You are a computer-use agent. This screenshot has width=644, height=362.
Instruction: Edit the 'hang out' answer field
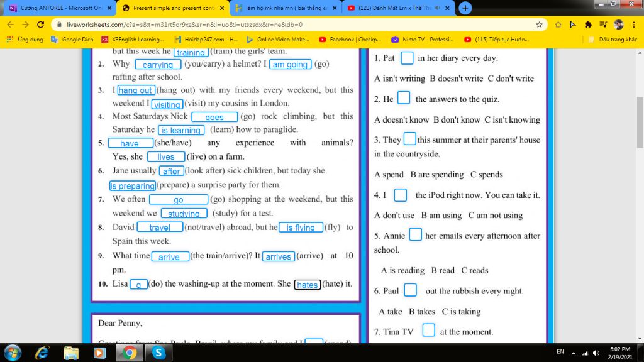pos(136,90)
